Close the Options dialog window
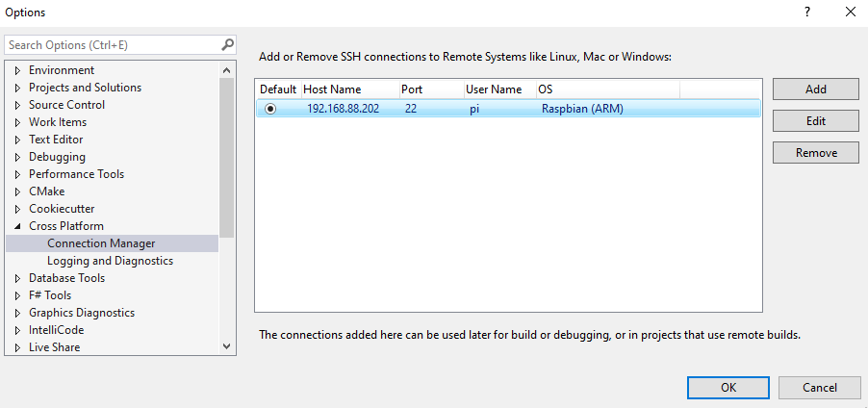This screenshot has height=408, width=868. point(851,12)
